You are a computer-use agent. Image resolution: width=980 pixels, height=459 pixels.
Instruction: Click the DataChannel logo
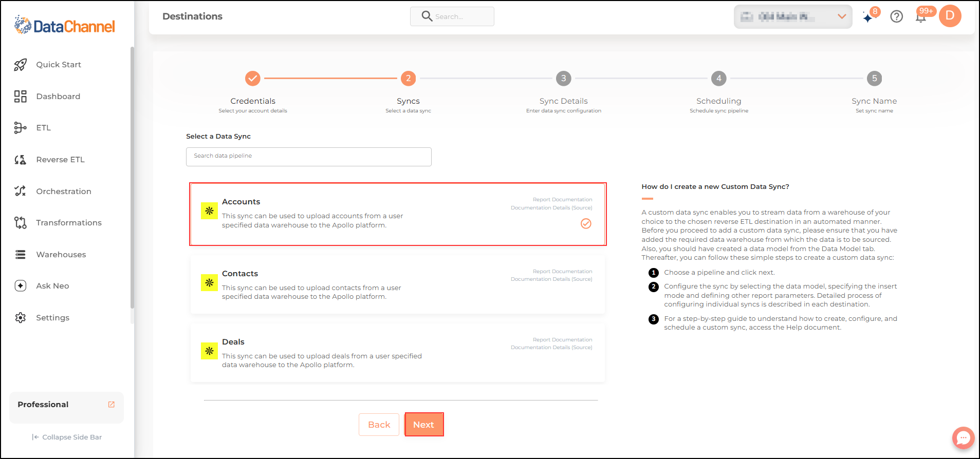(65, 25)
